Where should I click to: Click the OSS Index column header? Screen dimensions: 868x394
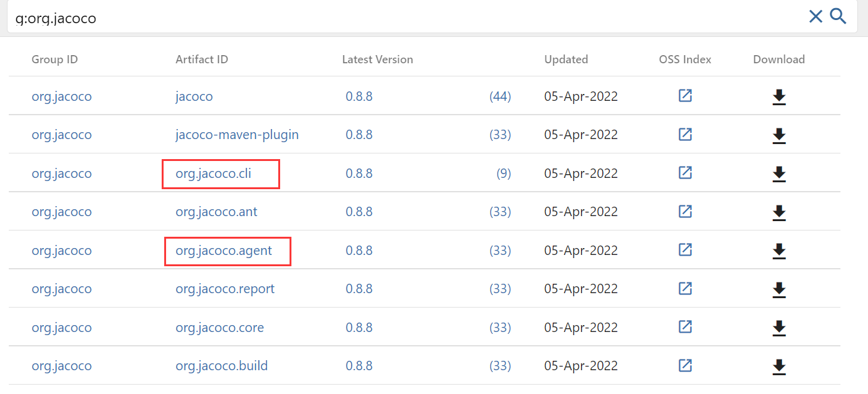point(685,60)
